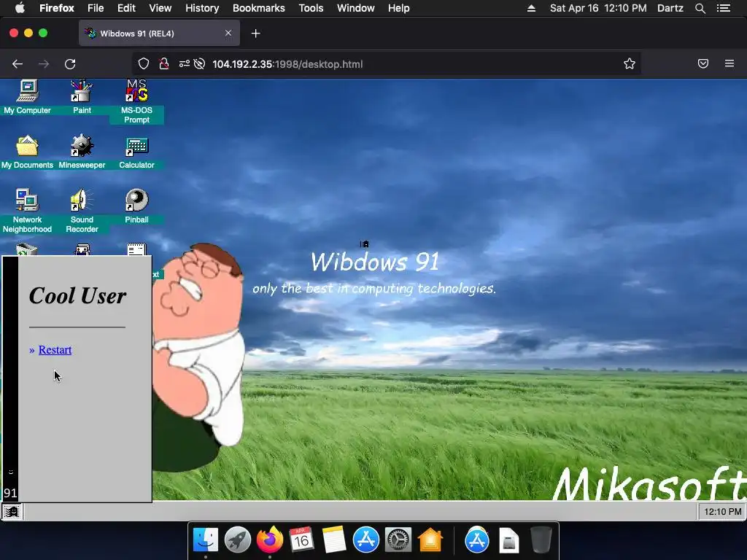Viewport: 747px width, 560px height.
Task: Open the Apple menu
Action: (20, 8)
